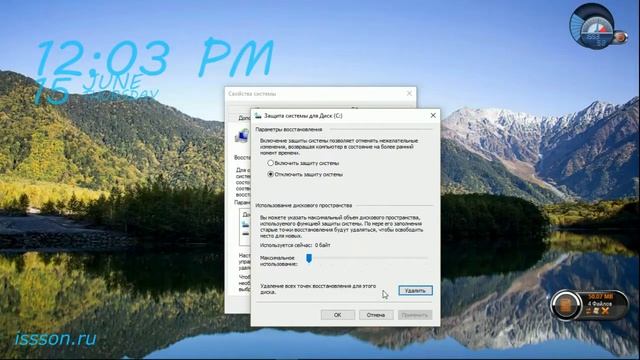Confirm with the OK button
Screen dimensions: 640x360
click(x=338, y=315)
